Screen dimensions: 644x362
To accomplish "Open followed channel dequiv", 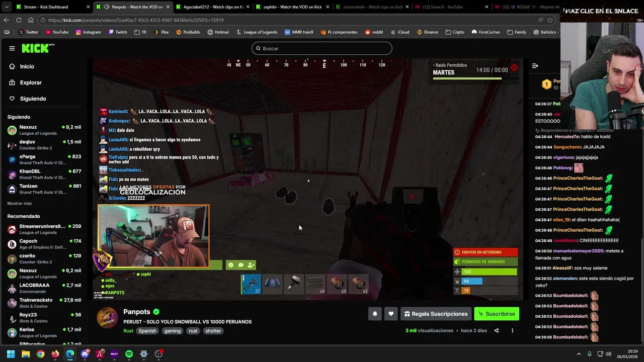I will 44,145.
